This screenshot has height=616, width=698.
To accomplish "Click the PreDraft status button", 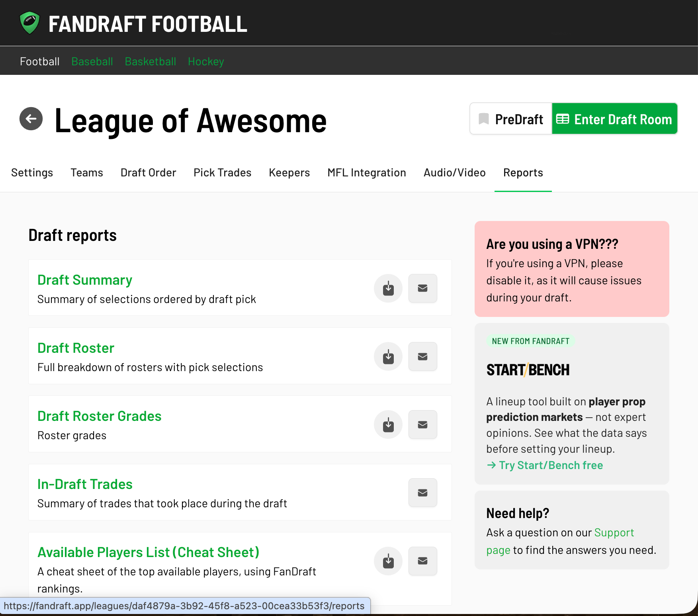I will click(511, 119).
